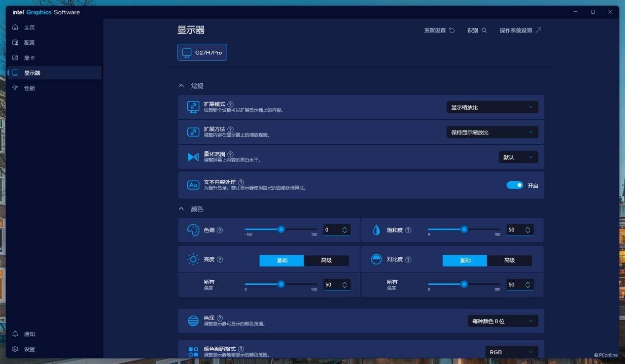Select 高级 mode for 对比度
Image resolution: width=625 pixels, height=364 pixels.
(x=509, y=261)
